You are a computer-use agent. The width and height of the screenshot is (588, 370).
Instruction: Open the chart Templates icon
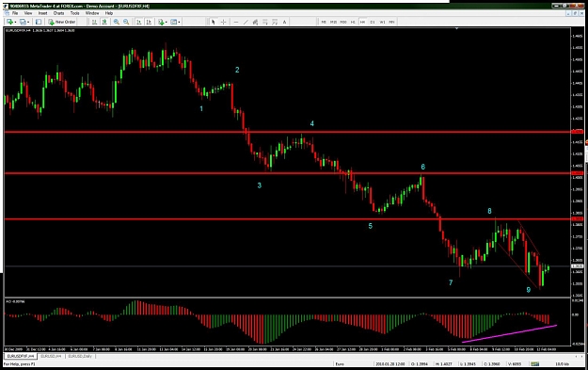click(173, 23)
